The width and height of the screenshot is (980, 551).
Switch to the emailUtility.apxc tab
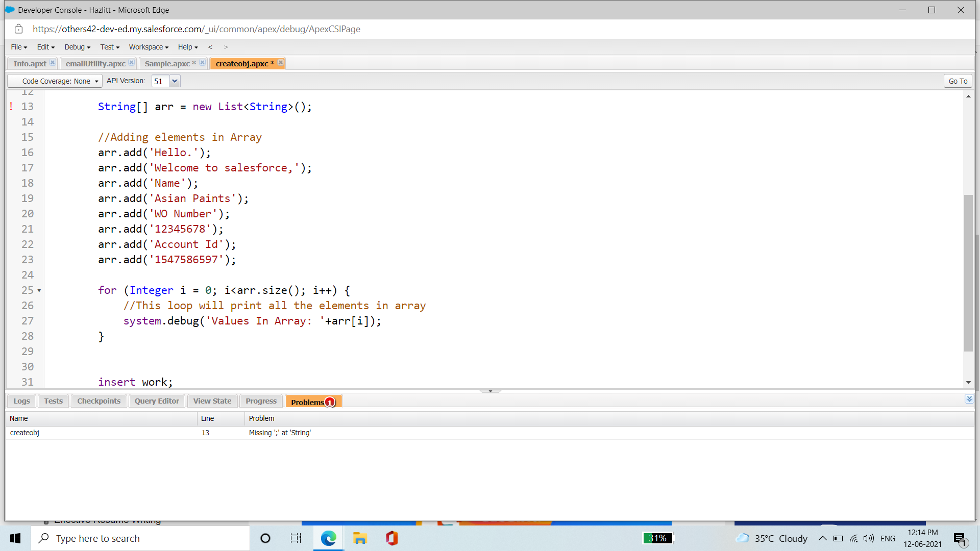point(95,63)
